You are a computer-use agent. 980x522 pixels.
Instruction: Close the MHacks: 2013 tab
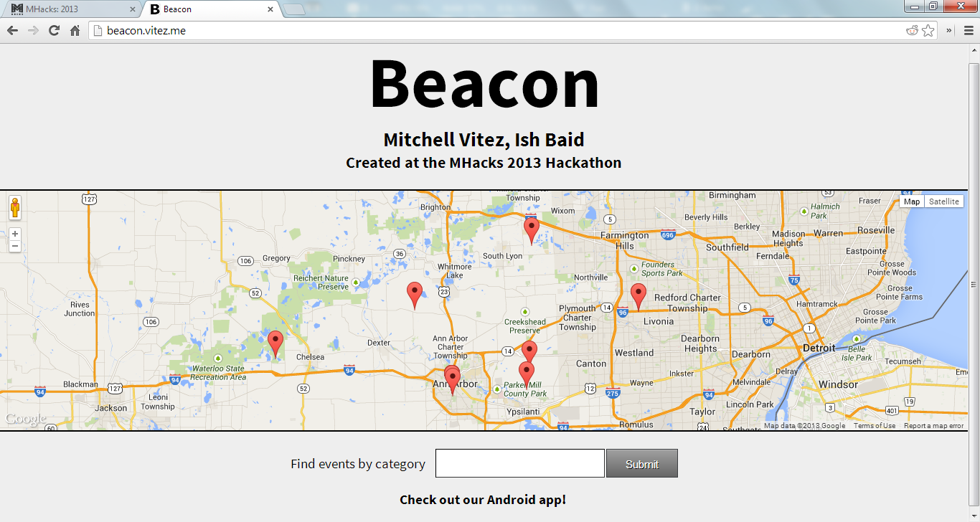[133, 9]
